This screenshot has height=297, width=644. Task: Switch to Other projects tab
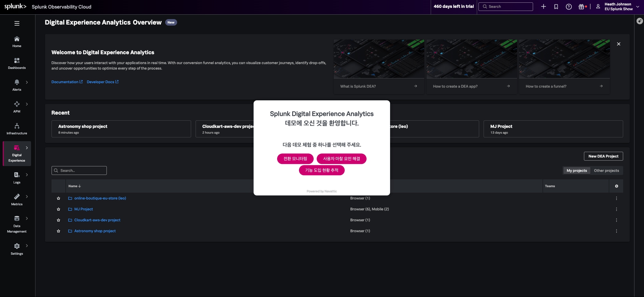606,170
